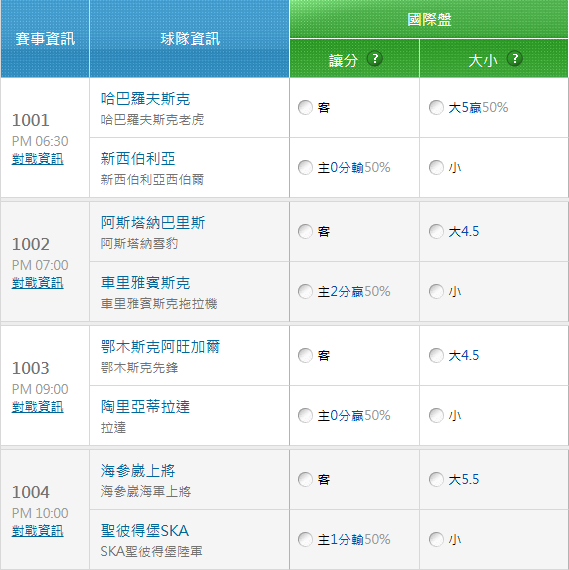Choose 小 radio for match 1001
The image size is (569, 570).
436,168
